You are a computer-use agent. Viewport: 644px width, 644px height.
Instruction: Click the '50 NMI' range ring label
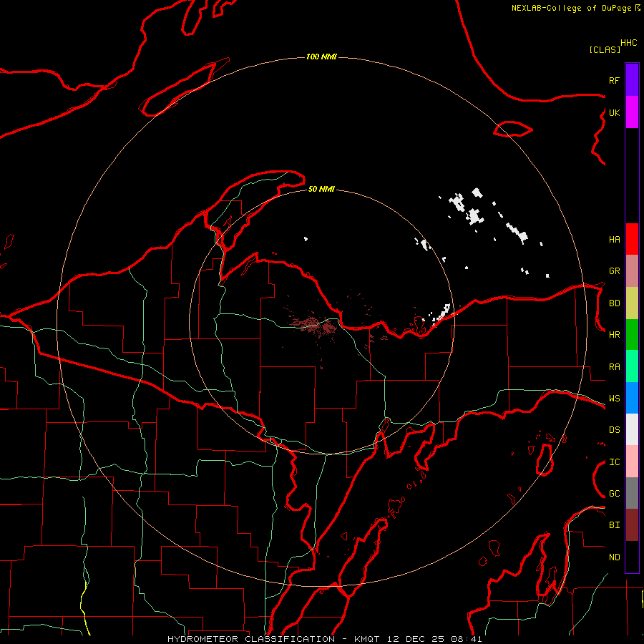tap(321, 189)
